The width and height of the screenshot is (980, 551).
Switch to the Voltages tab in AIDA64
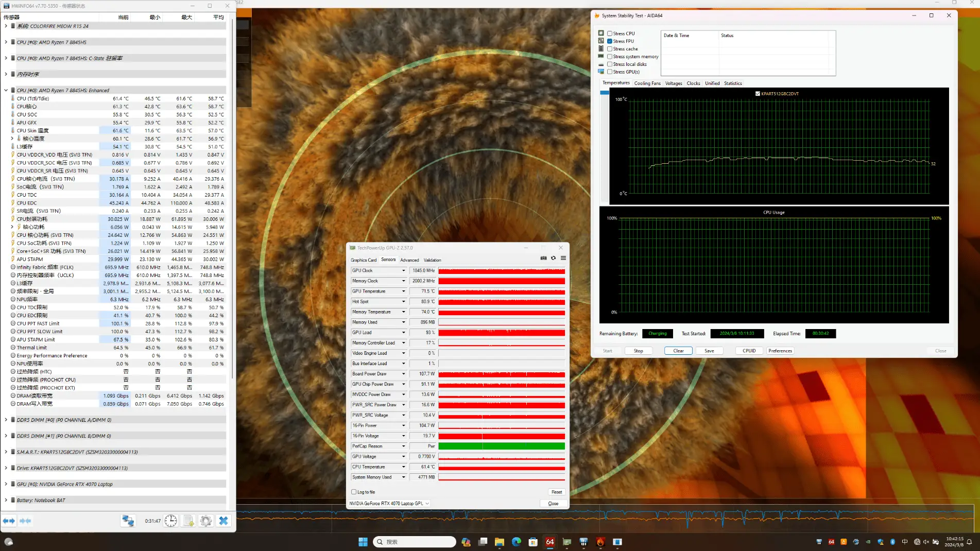pos(674,83)
